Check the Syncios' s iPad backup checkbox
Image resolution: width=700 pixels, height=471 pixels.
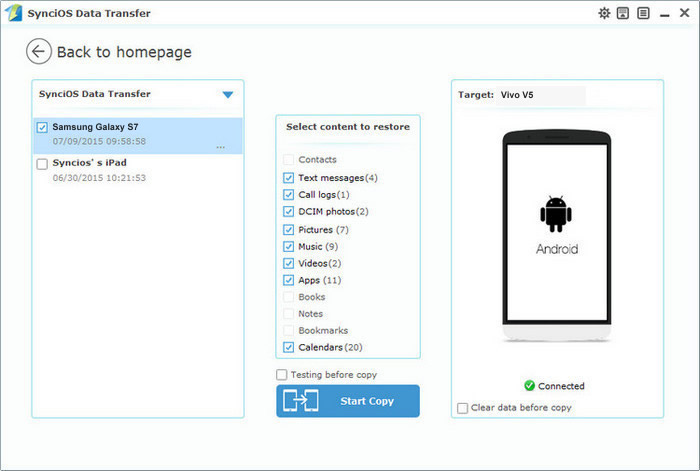42,164
